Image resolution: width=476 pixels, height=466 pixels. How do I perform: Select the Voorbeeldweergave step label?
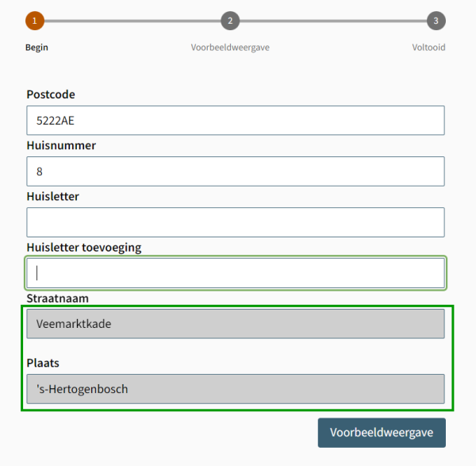(230, 48)
